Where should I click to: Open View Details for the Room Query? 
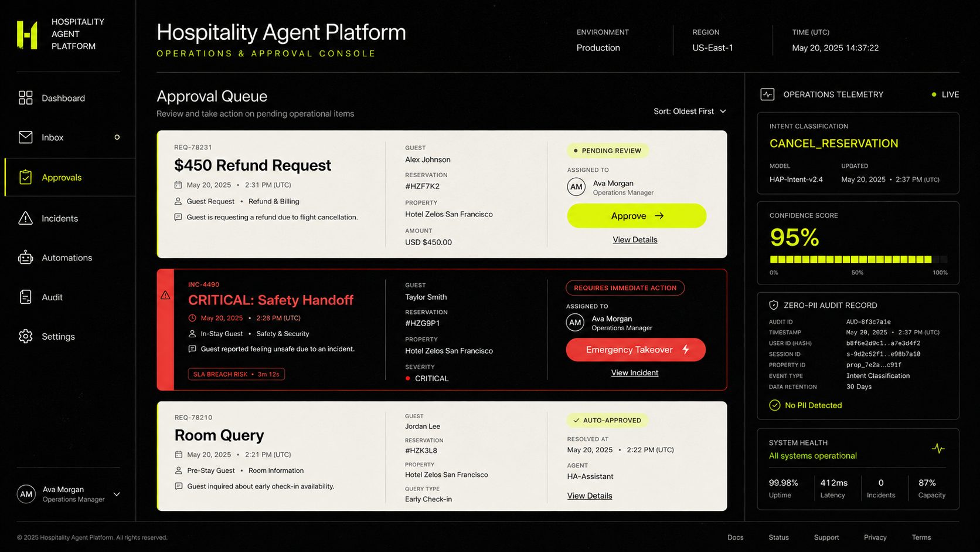[x=590, y=496]
